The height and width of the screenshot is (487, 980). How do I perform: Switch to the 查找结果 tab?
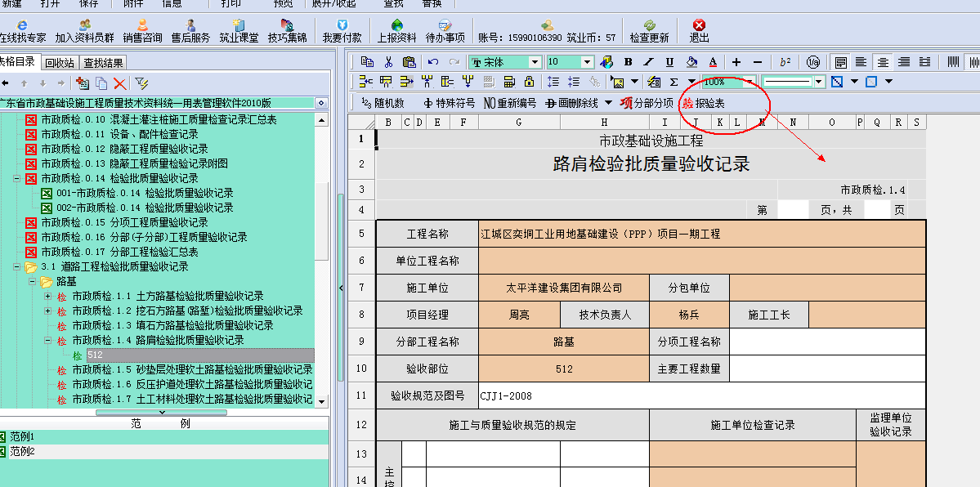(x=104, y=62)
